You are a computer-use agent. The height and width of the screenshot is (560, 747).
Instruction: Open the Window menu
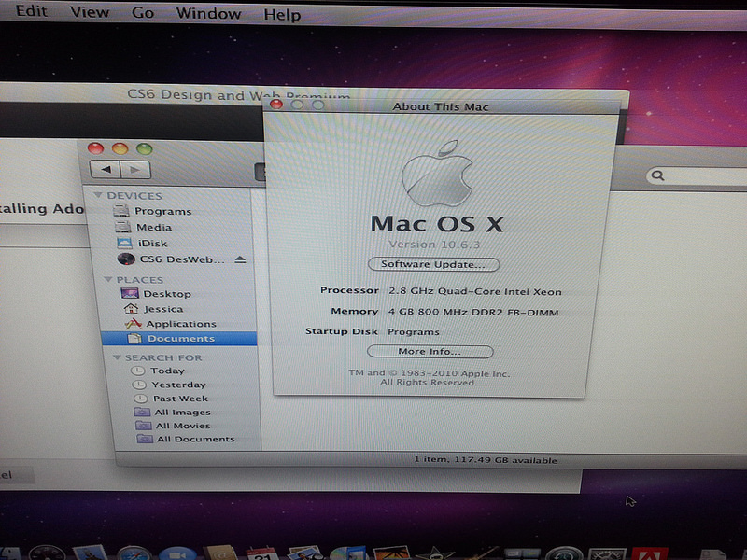tap(208, 13)
